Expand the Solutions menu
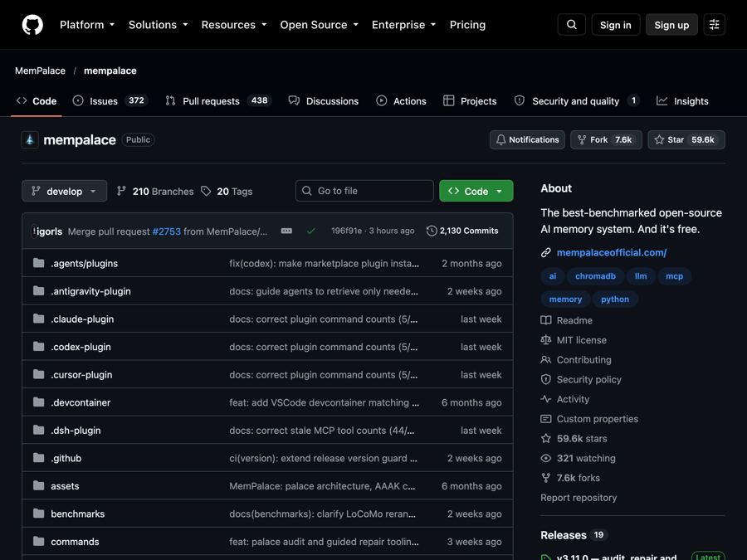The image size is (747, 560). coord(159,25)
